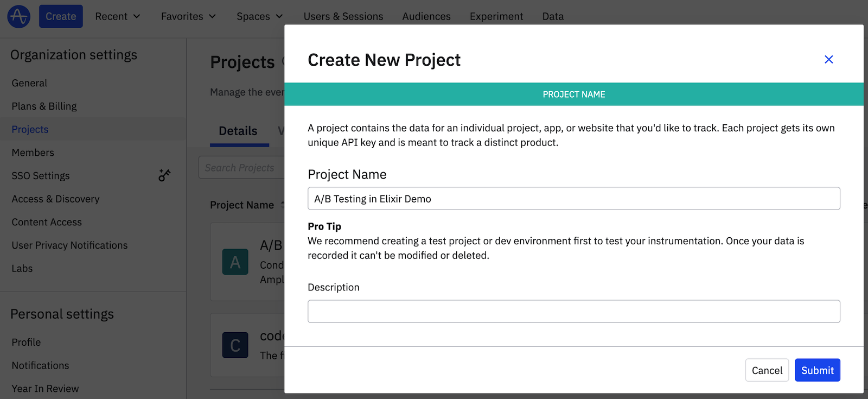Open General organization settings
Image resolution: width=868 pixels, height=399 pixels.
pyautogui.click(x=29, y=83)
